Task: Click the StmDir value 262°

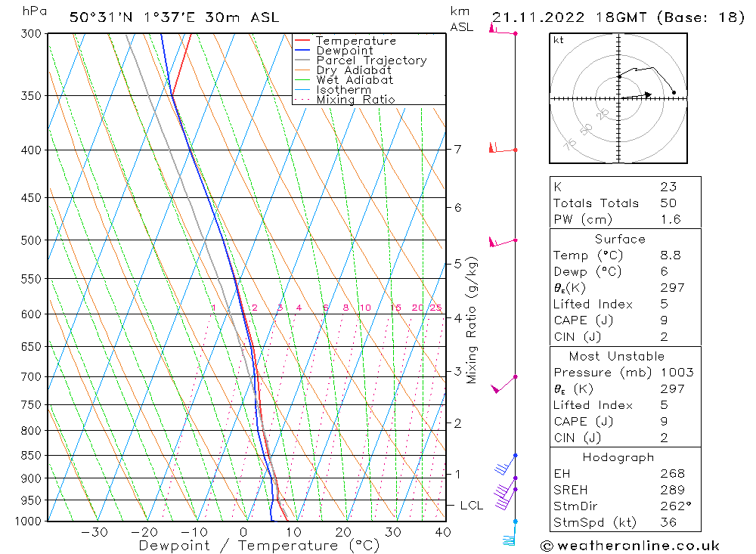Action: [x=675, y=506]
